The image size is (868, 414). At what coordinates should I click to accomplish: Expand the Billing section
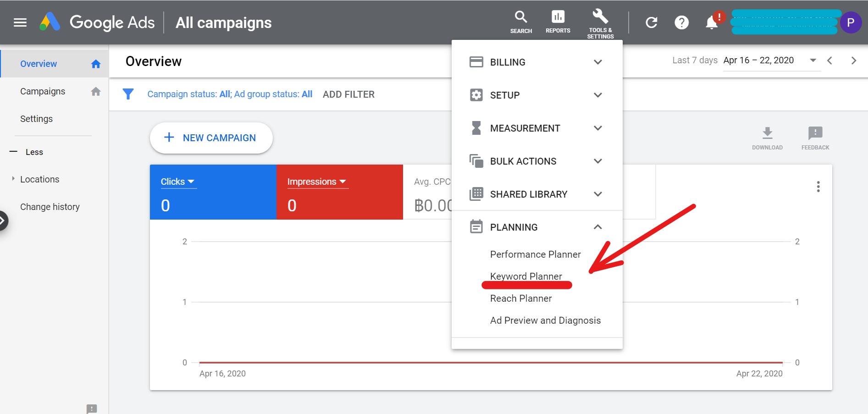(598, 62)
